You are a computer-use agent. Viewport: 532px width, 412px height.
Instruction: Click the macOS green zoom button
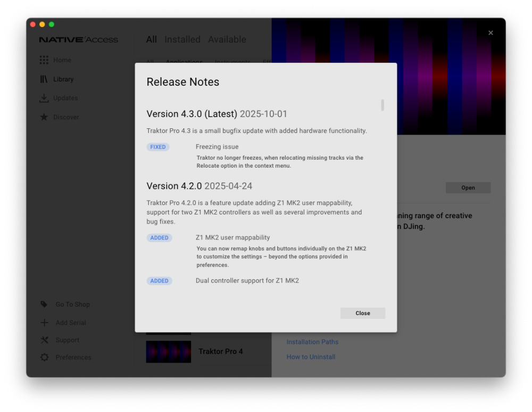pyautogui.click(x=52, y=24)
